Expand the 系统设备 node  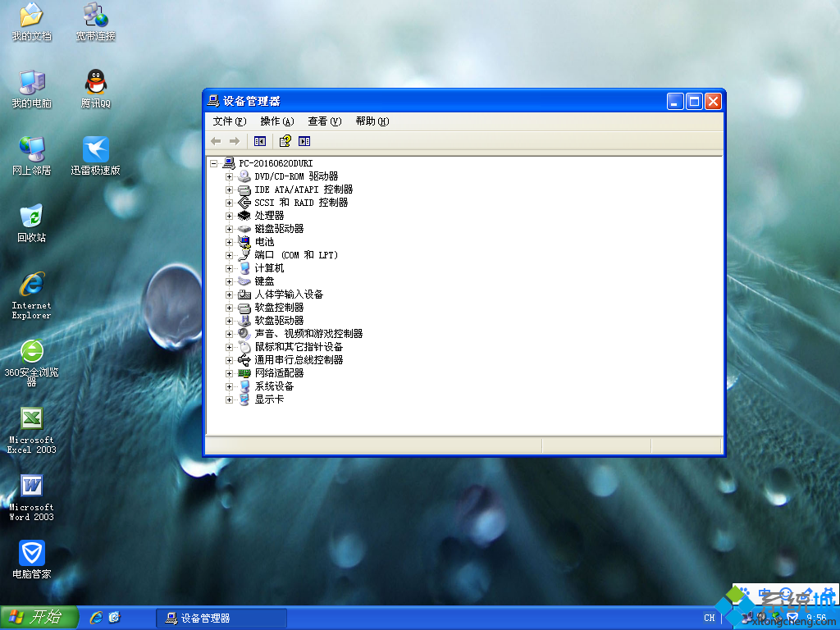pyautogui.click(x=230, y=386)
